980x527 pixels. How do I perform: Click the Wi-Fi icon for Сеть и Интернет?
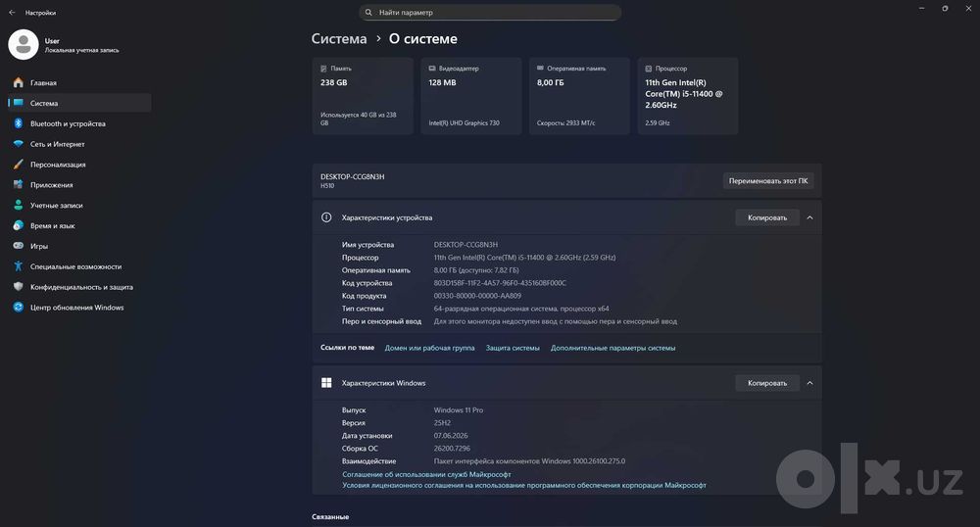pos(18,144)
